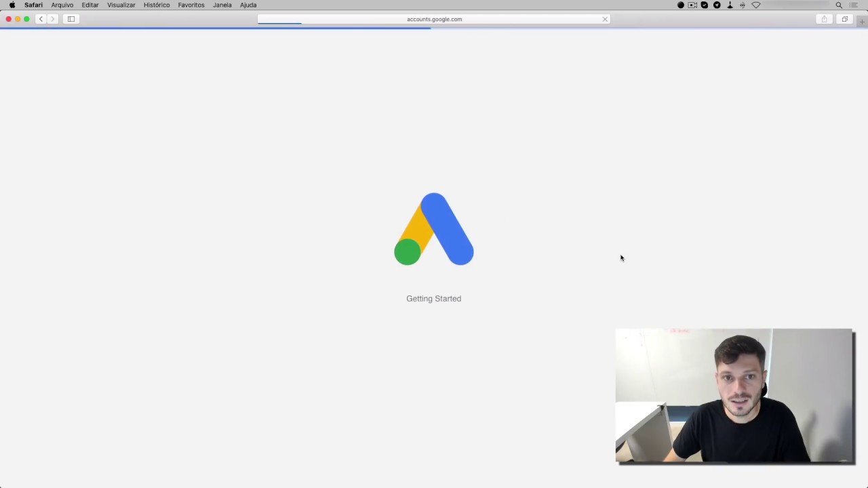The height and width of the screenshot is (488, 868).
Task: Open the Favoritos menu
Action: [191, 5]
